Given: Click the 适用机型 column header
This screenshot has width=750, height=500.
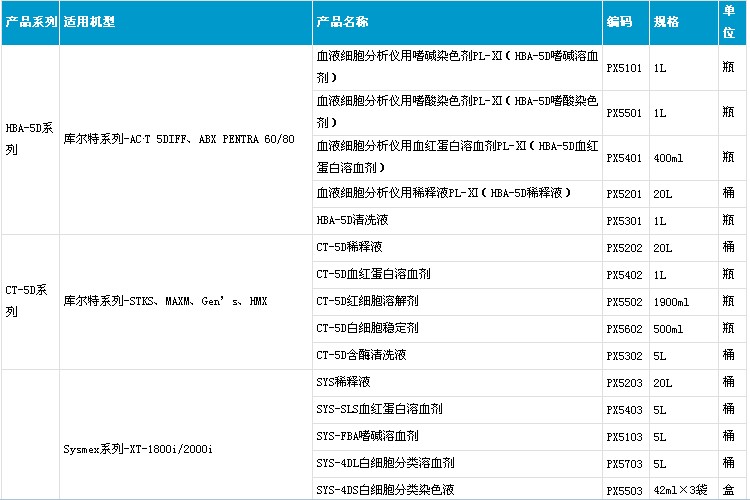Looking at the screenshot, I should (x=89, y=21).
